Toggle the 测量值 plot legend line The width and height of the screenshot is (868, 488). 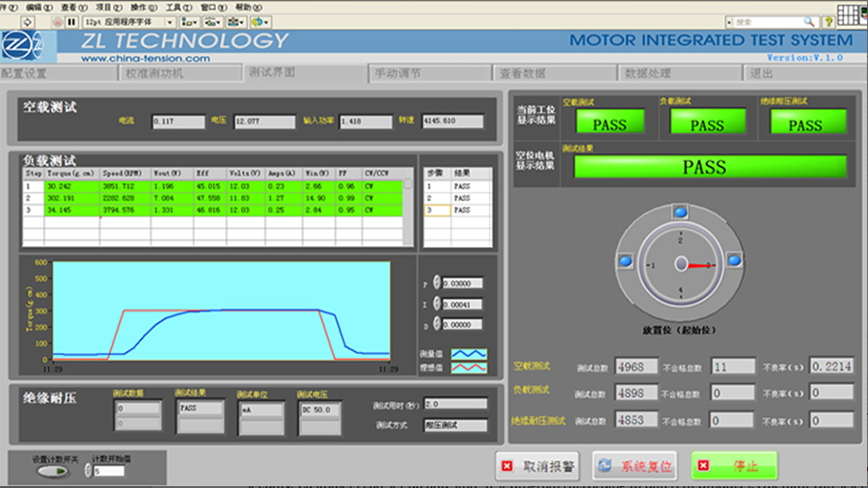click(x=469, y=355)
